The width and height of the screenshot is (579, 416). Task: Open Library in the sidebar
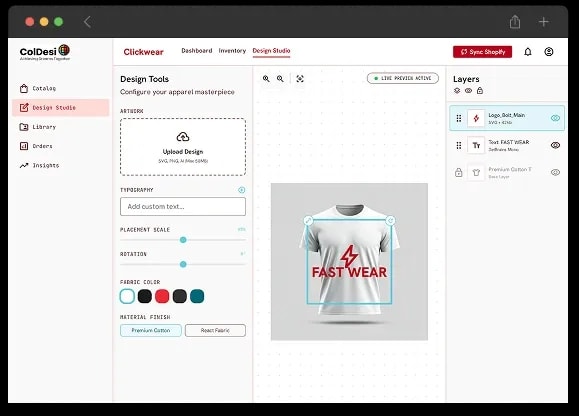(x=38, y=127)
